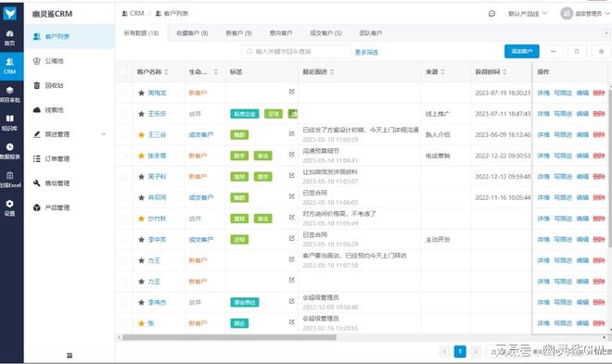The width and height of the screenshot is (612, 364).
Task: Toggle the favorite star for 张冬雪
Action: 141,156
